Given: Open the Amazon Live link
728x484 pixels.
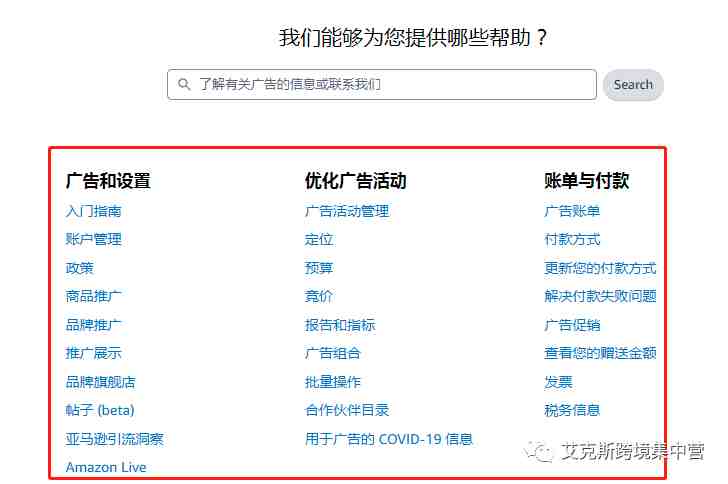Looking at the screenshot, I should [106, 467].
